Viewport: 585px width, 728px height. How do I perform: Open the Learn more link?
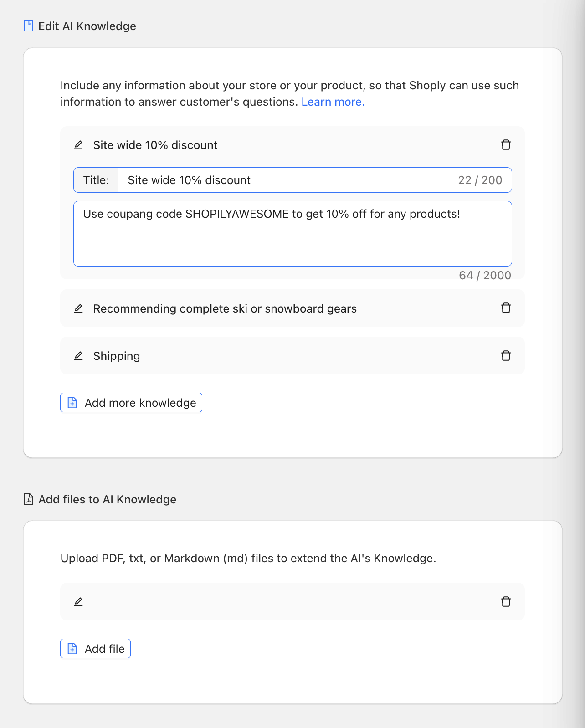click(333, 102)
